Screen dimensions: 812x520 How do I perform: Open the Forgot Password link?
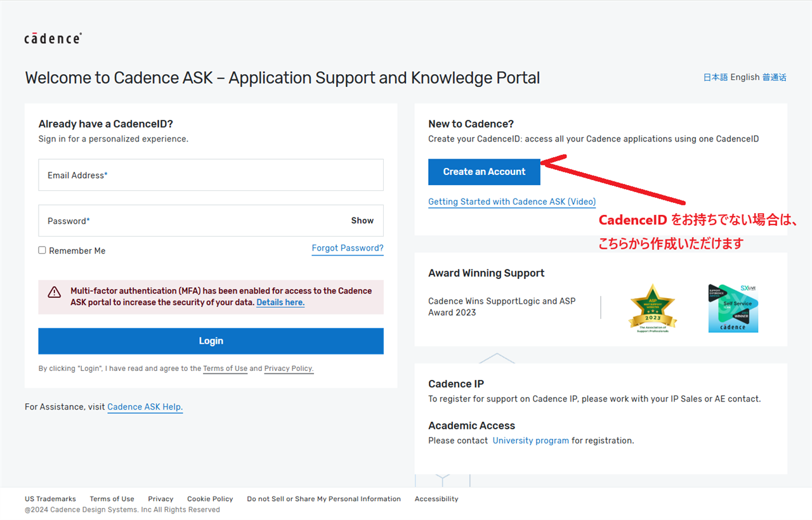tap(348, 248)
